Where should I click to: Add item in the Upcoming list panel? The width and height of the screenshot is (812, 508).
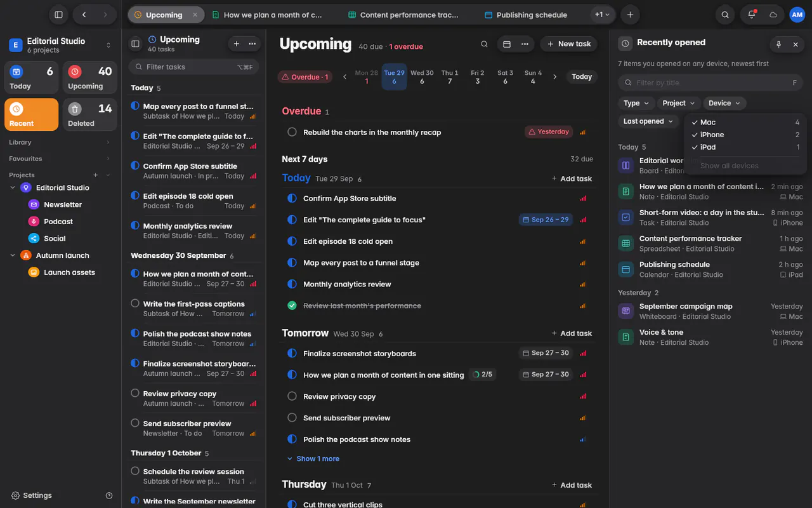pos(237,44)
